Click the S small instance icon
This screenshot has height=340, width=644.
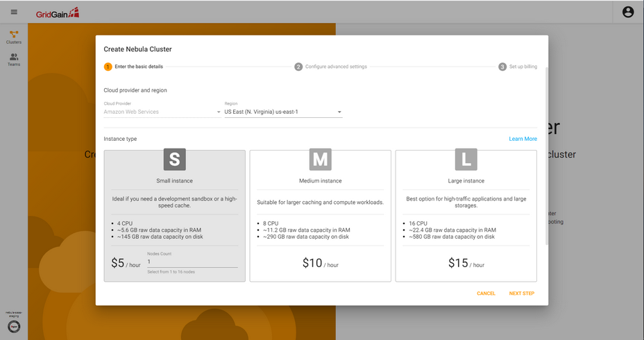pyautogui.click(x=175, y=160)
